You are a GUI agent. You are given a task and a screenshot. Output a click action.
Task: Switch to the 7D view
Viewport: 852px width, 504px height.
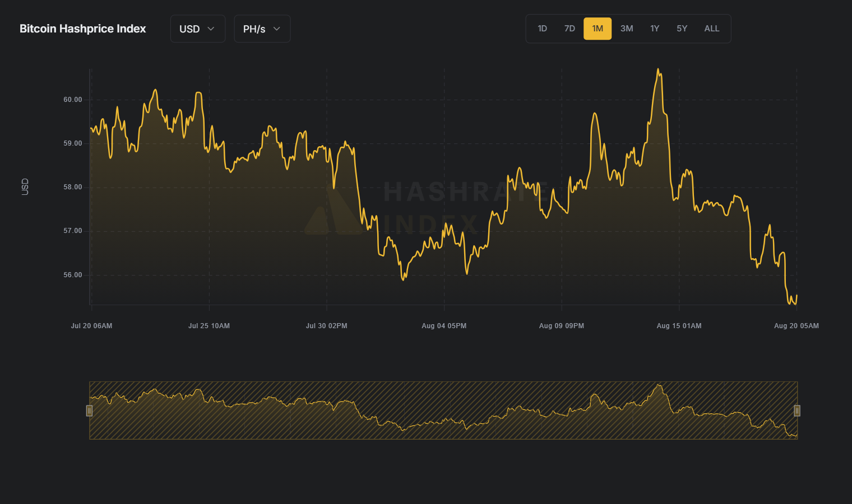point(569,28)
